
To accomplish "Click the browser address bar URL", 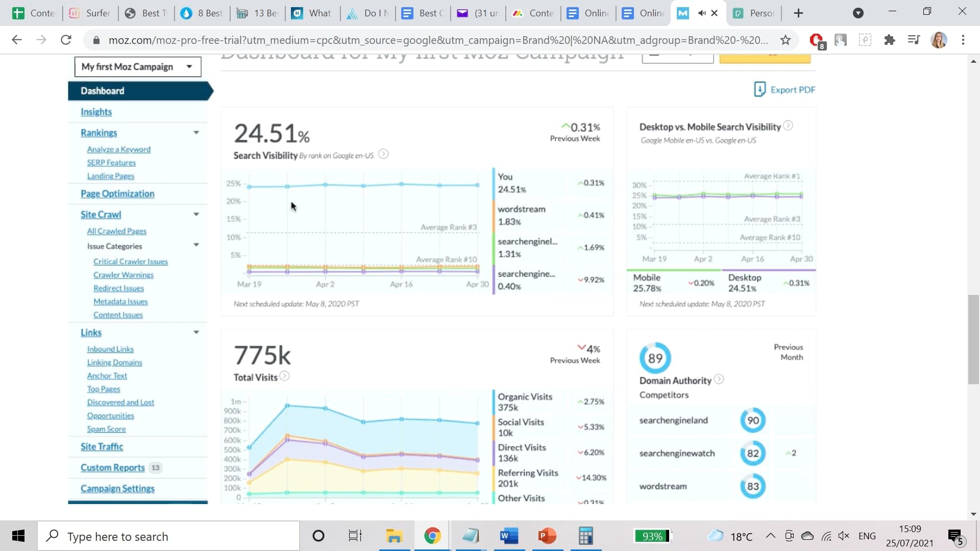I will click(x=437, y=40).
